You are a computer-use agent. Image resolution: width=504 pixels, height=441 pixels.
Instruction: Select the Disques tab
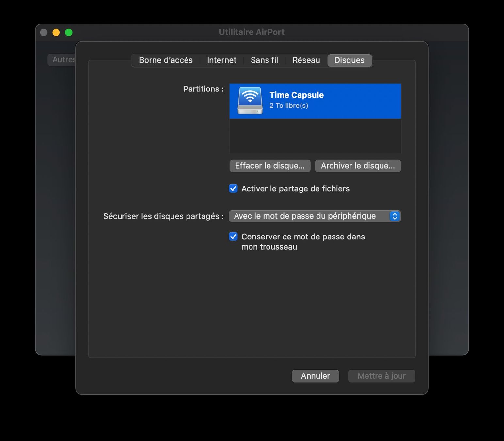(349, 60)
